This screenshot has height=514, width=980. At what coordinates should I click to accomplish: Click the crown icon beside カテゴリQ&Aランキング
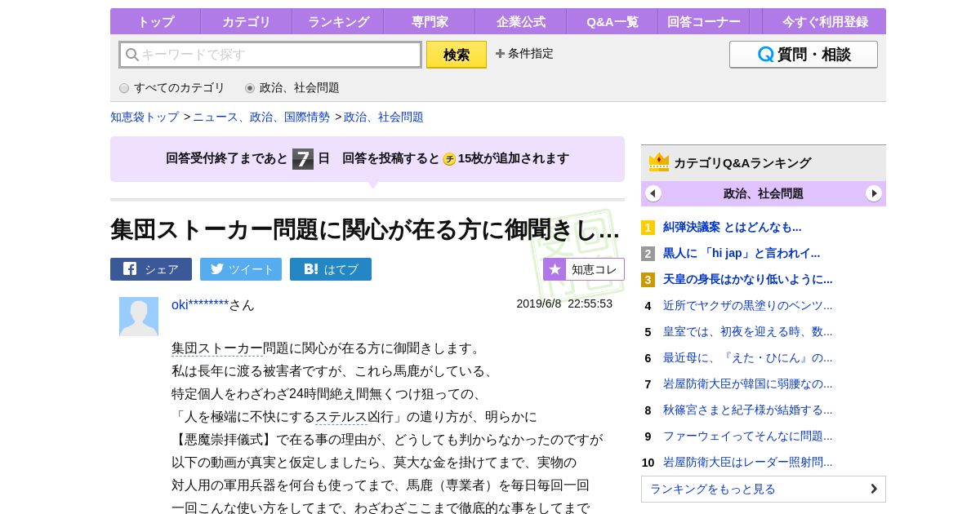(x=659, y=162)
